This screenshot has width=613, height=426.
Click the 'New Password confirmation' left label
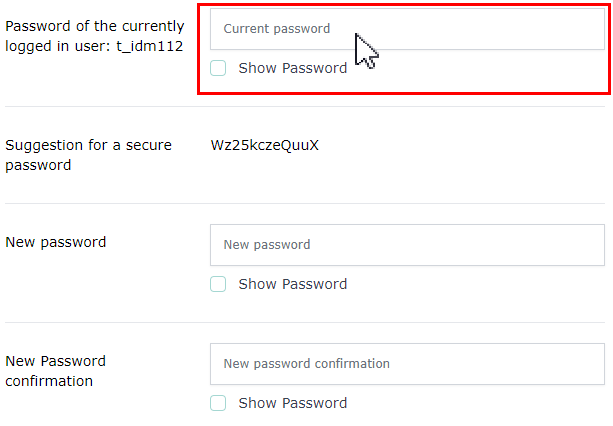pyautogui.click(x=56, y=371)
